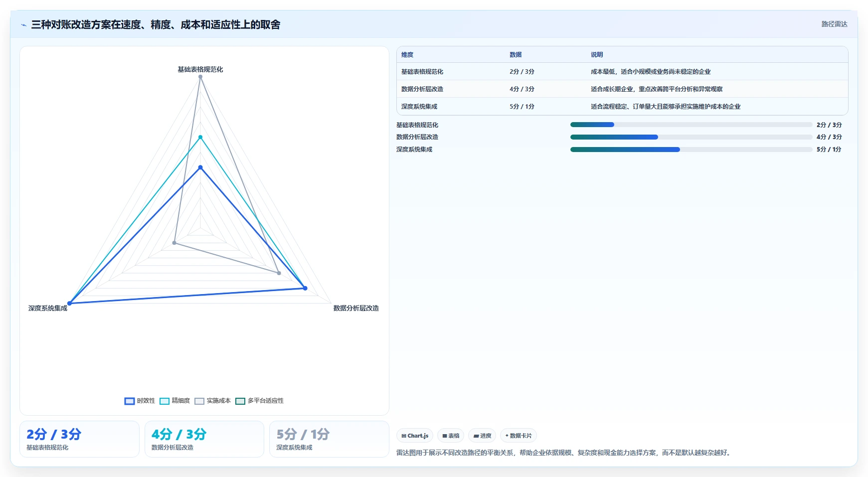Viewport: 868px width, 477px height.
Task: Click the radar axis label 深度系统集成
Action: point(48,308)
